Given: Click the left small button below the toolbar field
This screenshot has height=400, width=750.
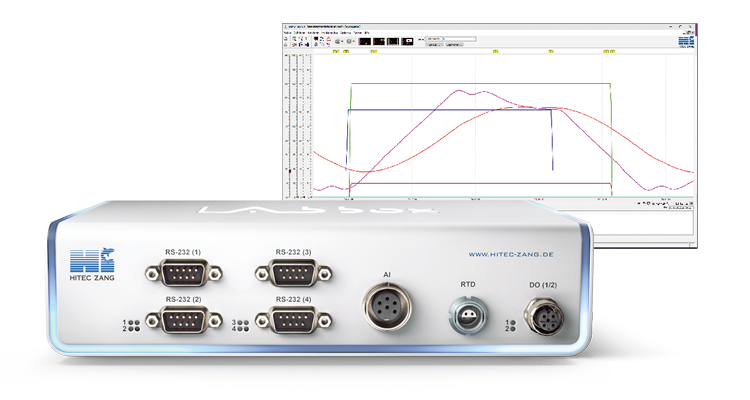Looking at the screenshot, I should pos(434,45).
